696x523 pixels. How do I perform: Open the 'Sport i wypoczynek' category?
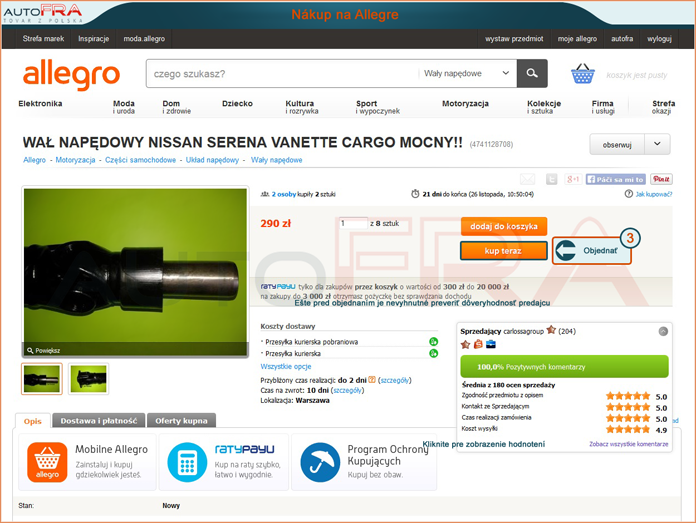click(x=377, y=107)
